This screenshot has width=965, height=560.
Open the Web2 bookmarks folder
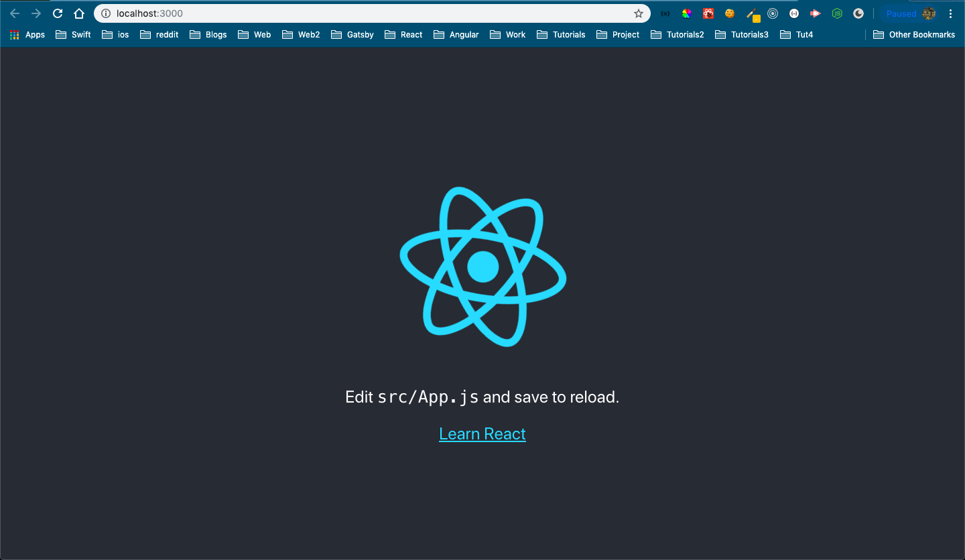pos(301,35)
